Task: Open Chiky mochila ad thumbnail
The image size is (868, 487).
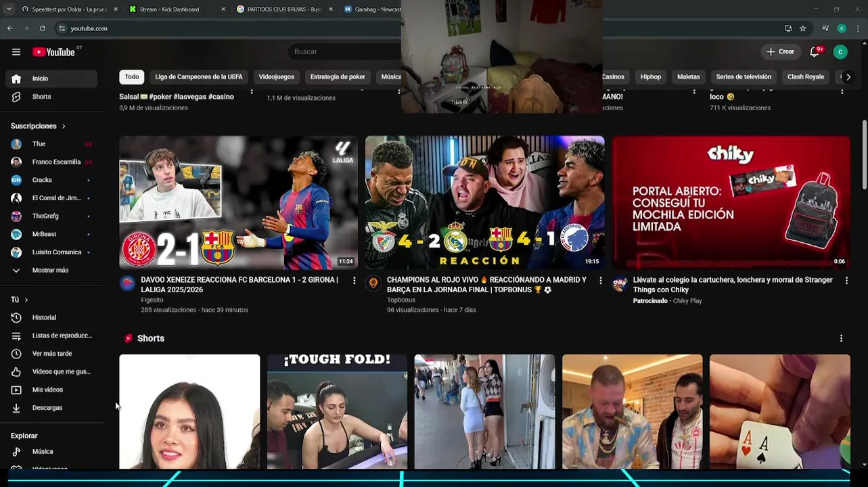Action: [x=731, y=203]
